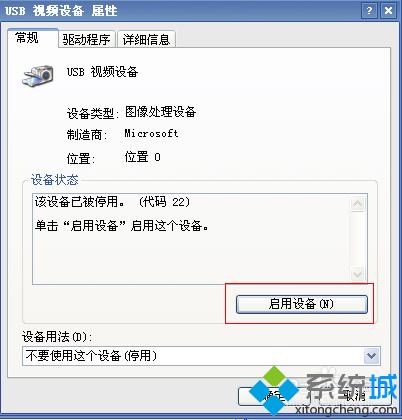Image resolution: width=402 pixels, height=420 pixels.
Task: Click the question mark help button
Action: tap(369, 11)
